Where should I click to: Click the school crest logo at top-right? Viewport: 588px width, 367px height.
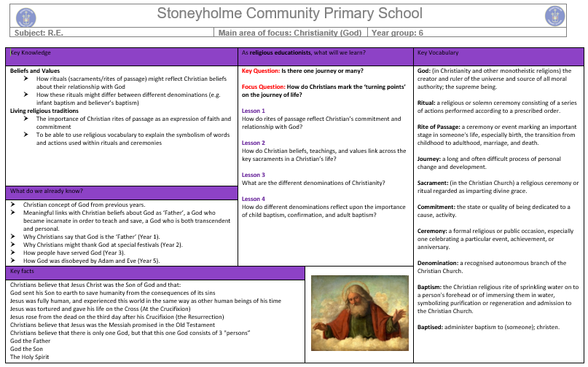tap(555, 15)
